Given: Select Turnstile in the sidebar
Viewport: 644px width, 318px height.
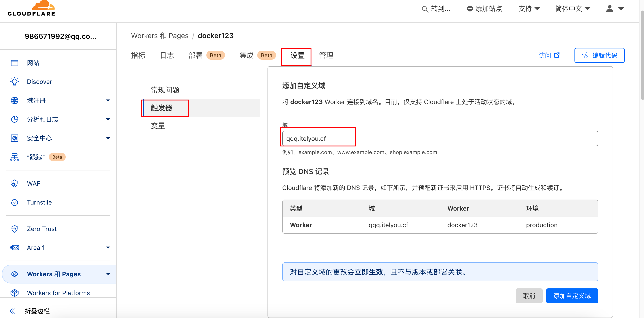Looking at the screenshot, I should [x=39, y=202].
